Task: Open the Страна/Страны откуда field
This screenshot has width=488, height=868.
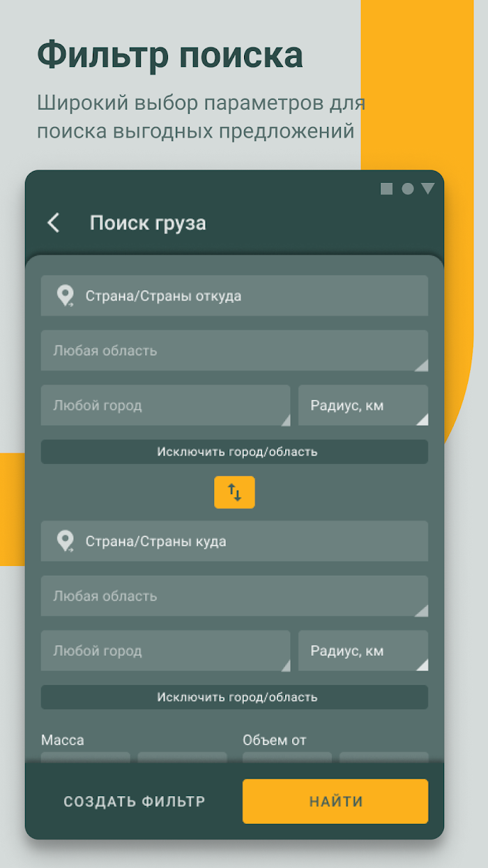Action: click(234, 296)
